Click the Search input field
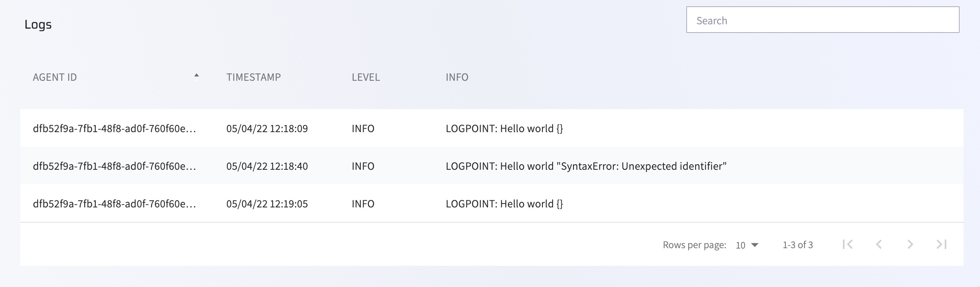The height and width of the screenshot is (287, 980). click(822, 20)
